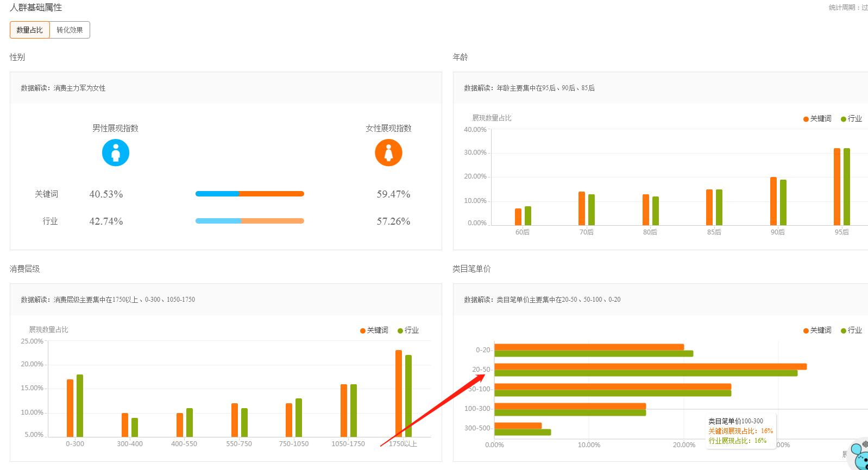Switch to the 数量占比 tab

tap(30, 30)
